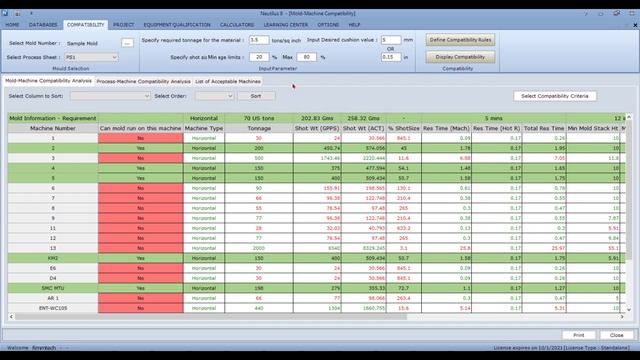Go to the CALCULATORS ribbon tab

[x=237, y=25]
